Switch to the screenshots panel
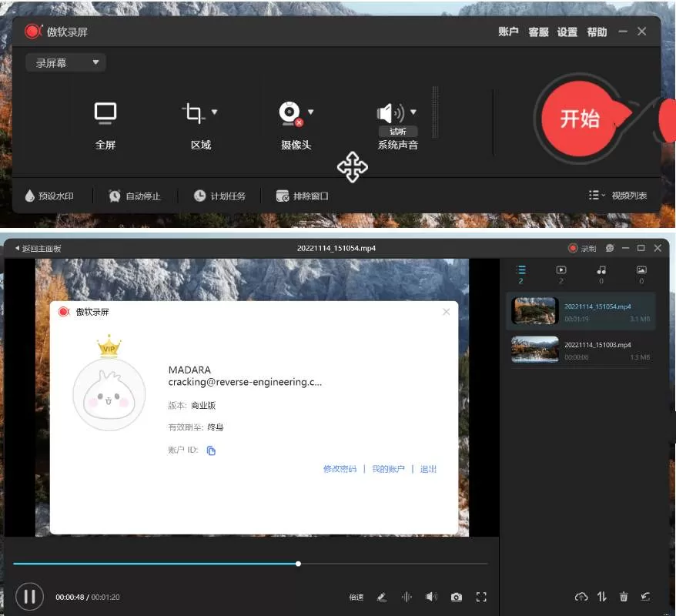Image resolution: width=676 pixels, height=616 pixels. [x=641, y=270]
